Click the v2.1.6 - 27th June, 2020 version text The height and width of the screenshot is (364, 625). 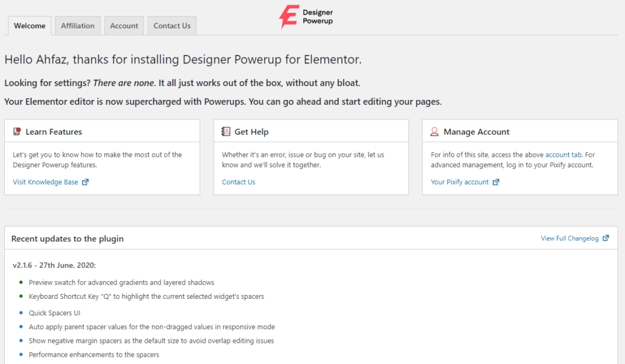coord(54,265)
